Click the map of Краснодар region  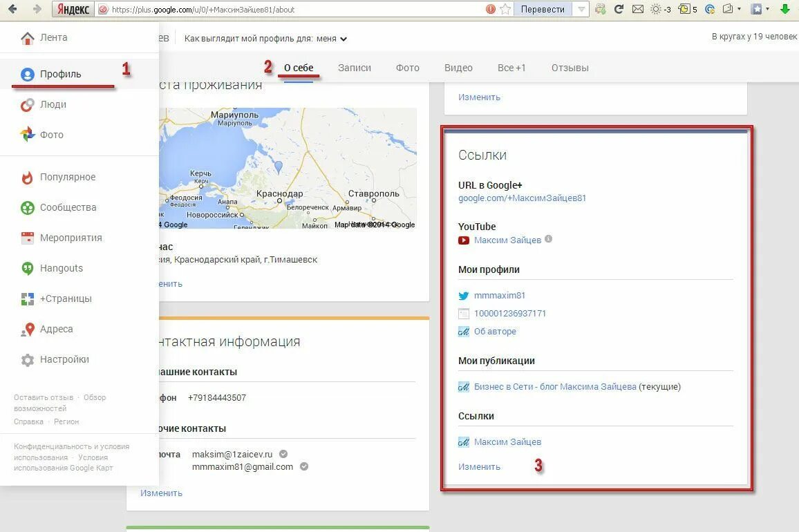pyautogui.click(x=288, y=168)
